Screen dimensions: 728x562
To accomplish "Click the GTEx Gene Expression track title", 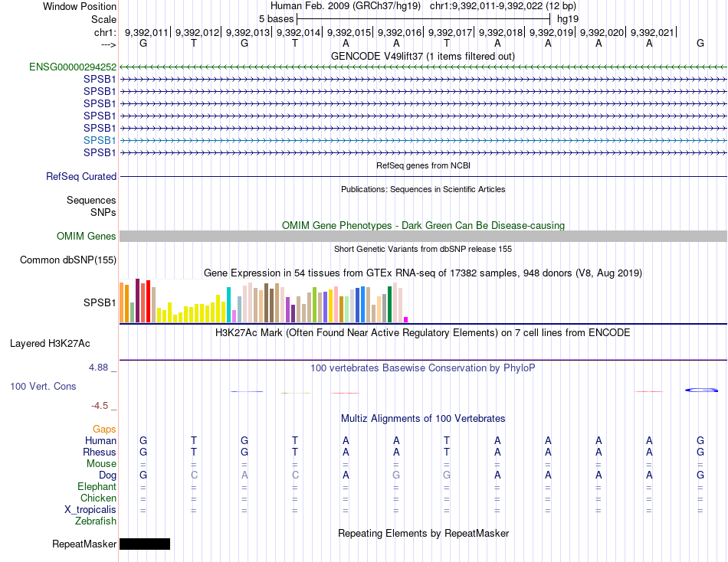I will (422, 273).
